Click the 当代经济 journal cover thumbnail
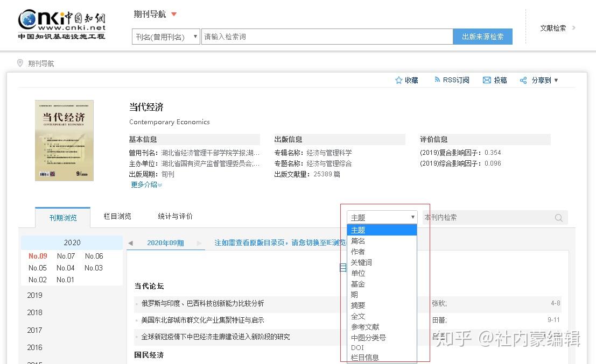The width and height of the screenshot is (596, 364). point(64,140)
